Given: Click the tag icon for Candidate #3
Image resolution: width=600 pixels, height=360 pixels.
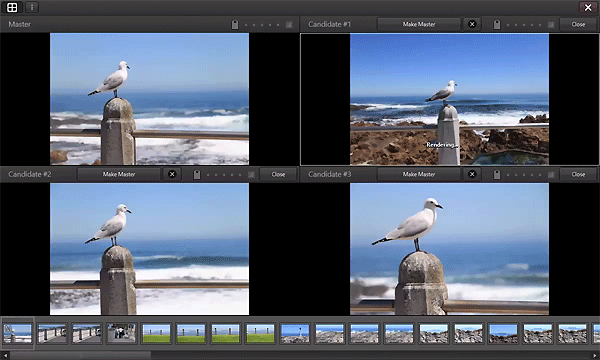Looking at the screenshot, I should (x=497, y=174).
